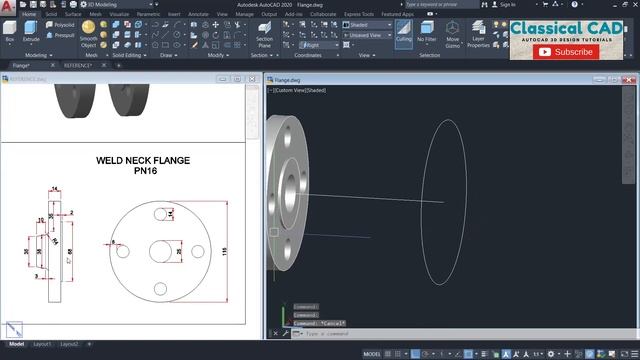Click the Smooth Object mesh tool
Viewport: 640px width, 360px height.
click(x=89, y=34)
